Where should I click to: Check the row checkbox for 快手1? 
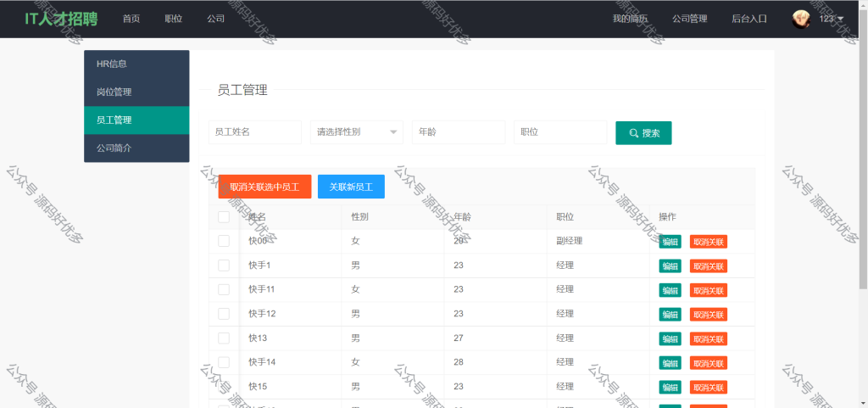pos(224,265)
